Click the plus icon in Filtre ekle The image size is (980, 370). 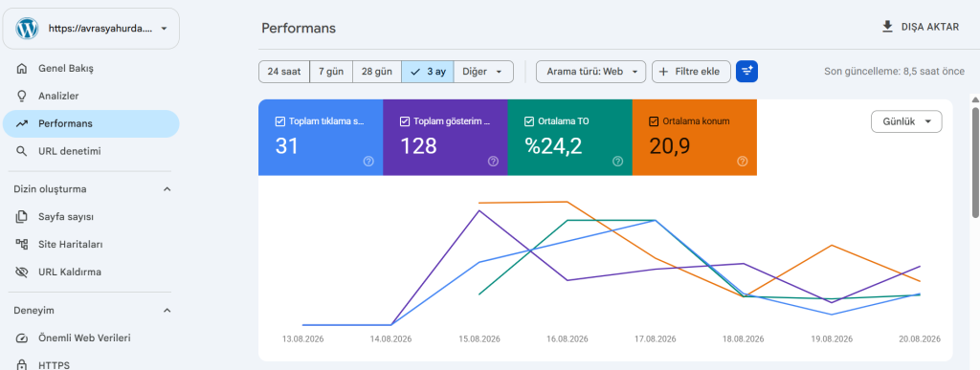click(x=664, y=71)
